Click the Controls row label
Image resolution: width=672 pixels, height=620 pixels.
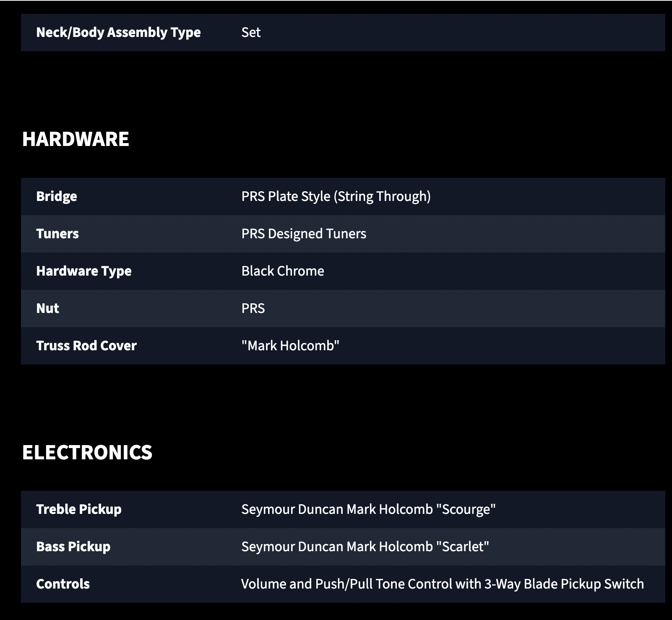63,584
